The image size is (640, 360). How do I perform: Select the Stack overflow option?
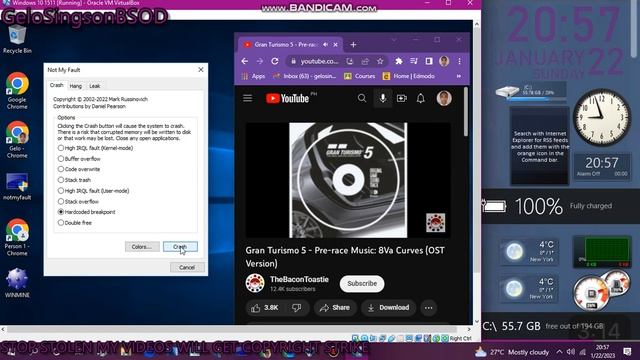[x=61, y=202]
